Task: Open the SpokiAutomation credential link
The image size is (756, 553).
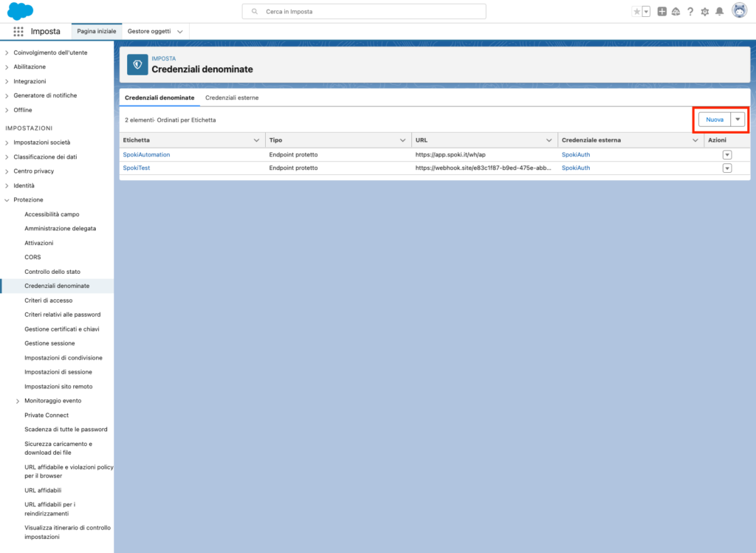Action: click(146, 154)
